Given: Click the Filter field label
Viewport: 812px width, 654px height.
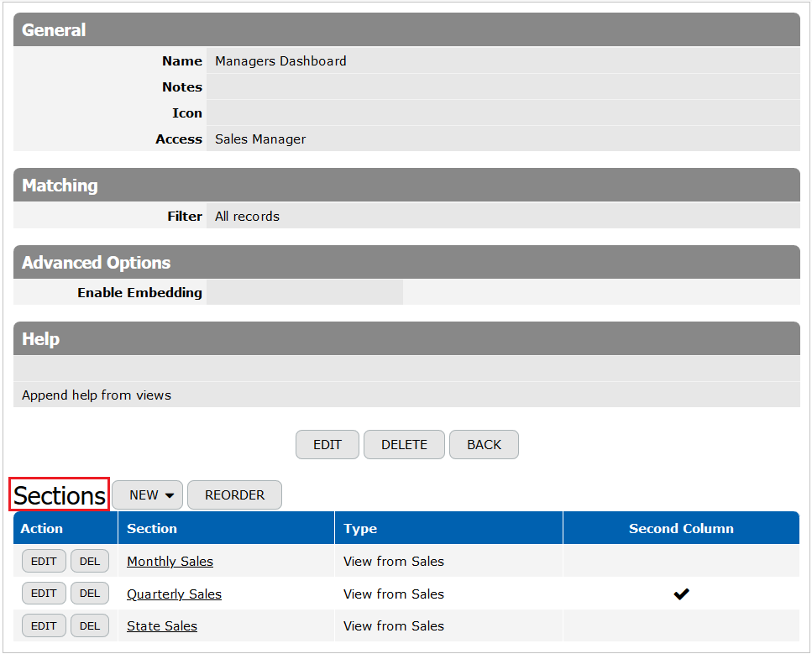Looking at the screenshot, I should (185, 217).
